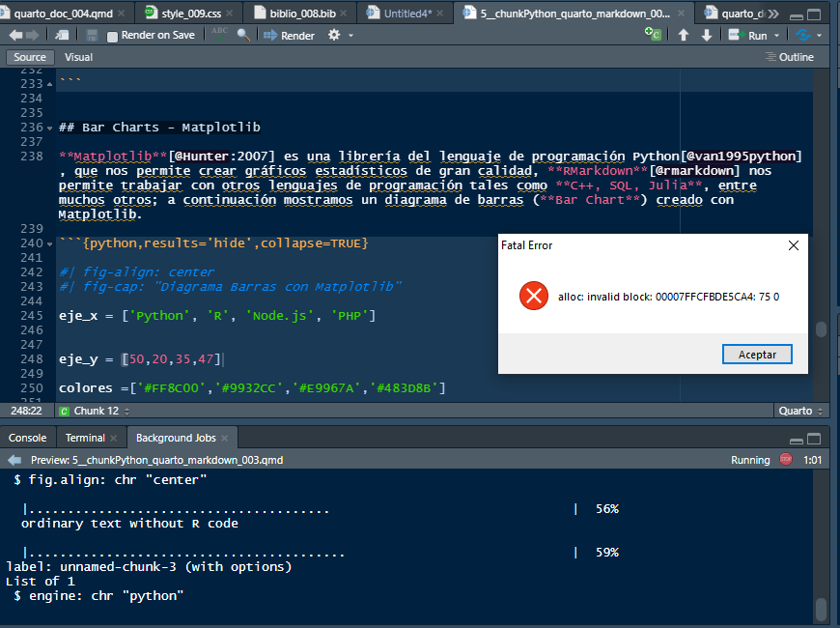The height and width of the screenshot is (628, 840).
Task: Go to previous chunk arrow
Action: [x=683, y=36]
